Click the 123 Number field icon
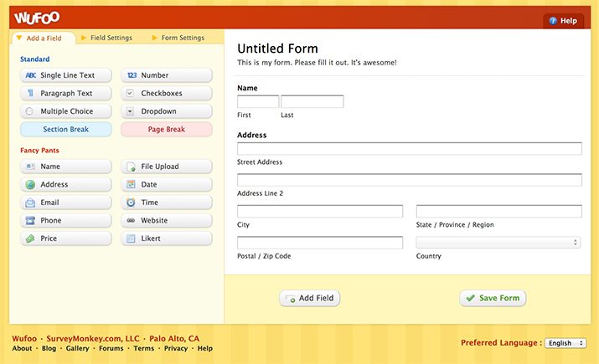The width and height of the screenshot is (599, 364). 132,75
